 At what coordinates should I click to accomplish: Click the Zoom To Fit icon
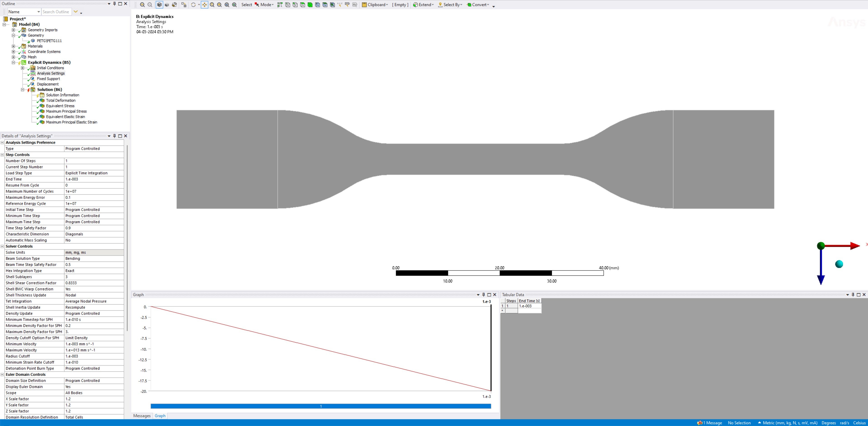(x=227, y=5)
